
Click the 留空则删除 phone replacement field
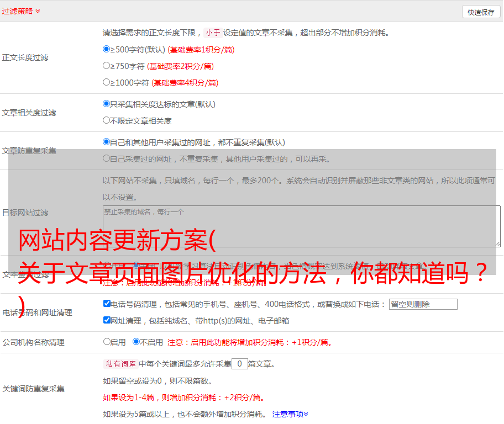point(423,304)
